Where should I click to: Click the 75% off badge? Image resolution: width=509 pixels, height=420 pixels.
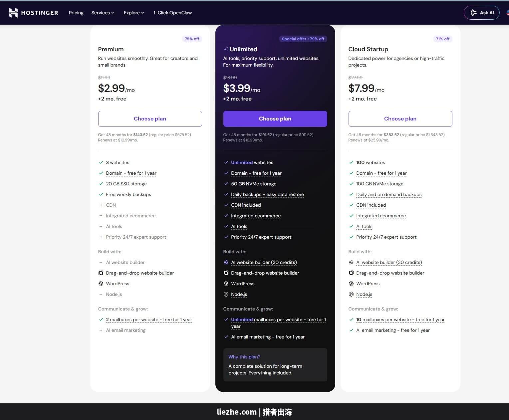pyautogui.click(x=192, y=39)
